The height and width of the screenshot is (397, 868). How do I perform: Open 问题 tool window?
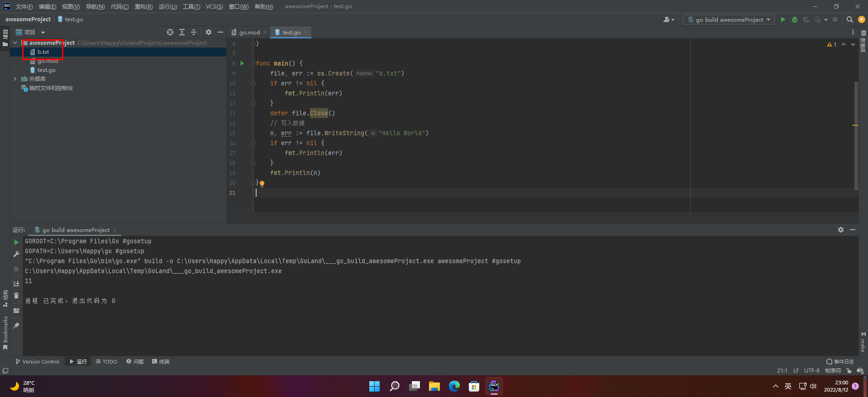coord(135,362)
